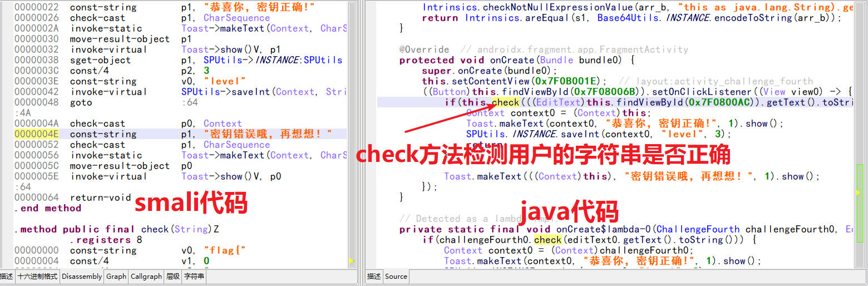Click move-result-object at address 00000030
The width and height of the screenshot is (868, 286).
(120, 39)
